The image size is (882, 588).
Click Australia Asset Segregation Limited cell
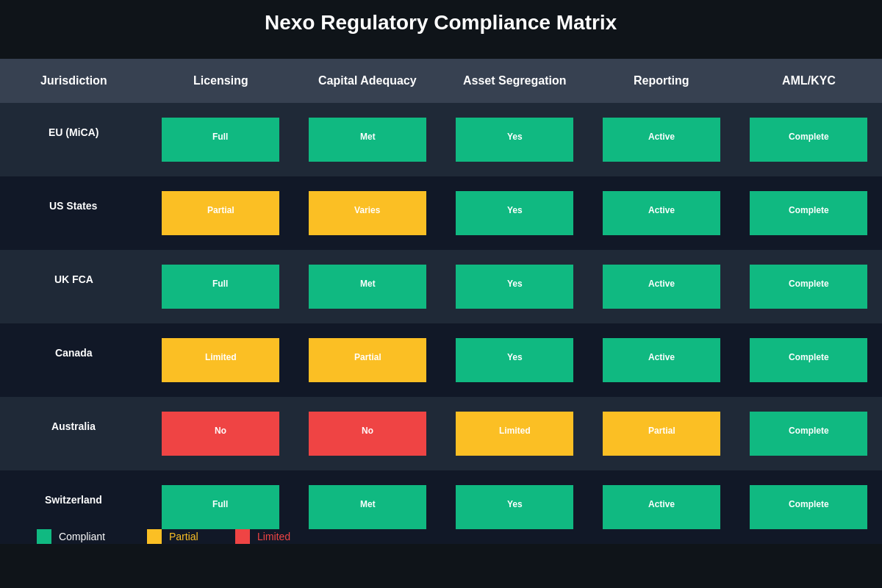coord(514,434)
